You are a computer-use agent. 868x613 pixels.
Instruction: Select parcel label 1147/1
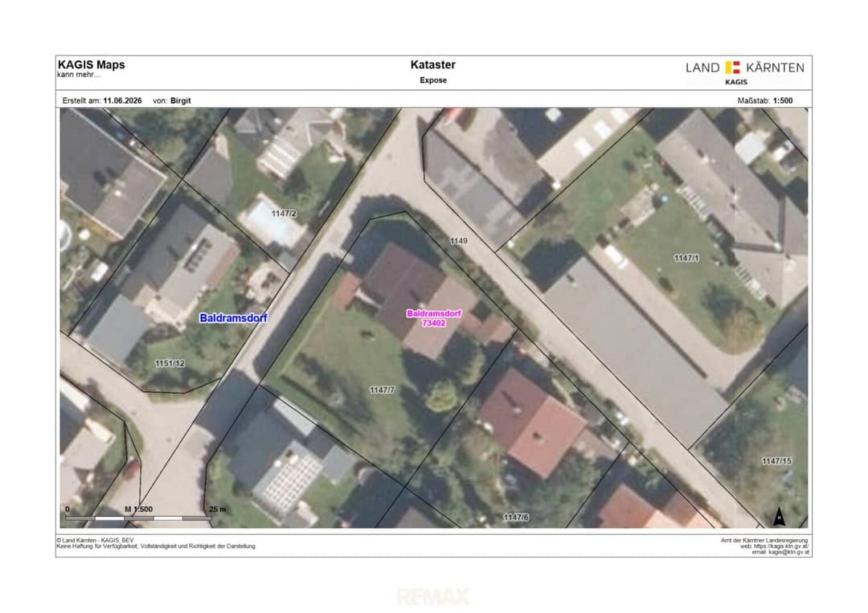[x=686, y=259]
